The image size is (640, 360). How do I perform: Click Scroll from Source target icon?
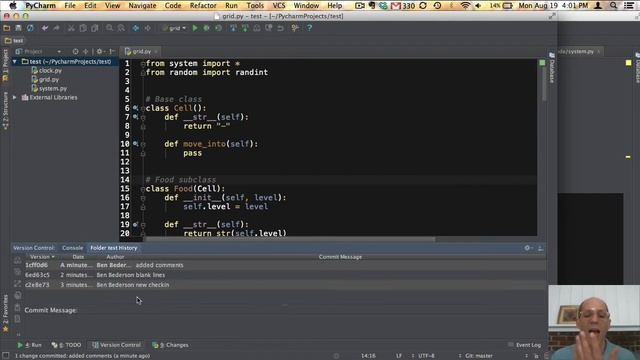click(x=76, y=51)
